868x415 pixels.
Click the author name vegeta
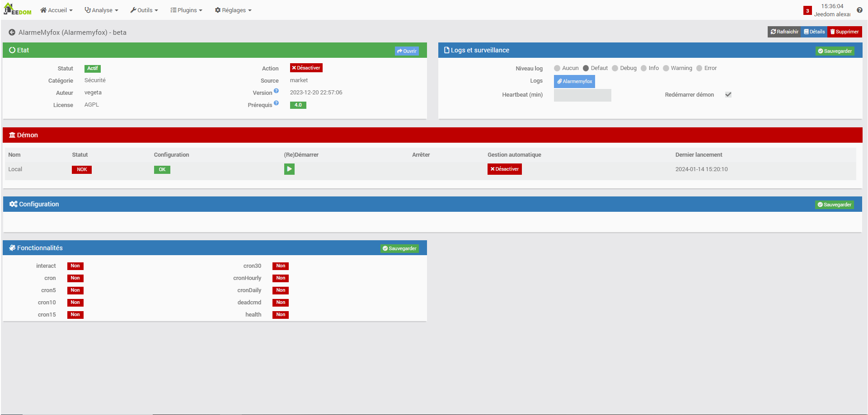pyautogui.click(x=93, y=93)
